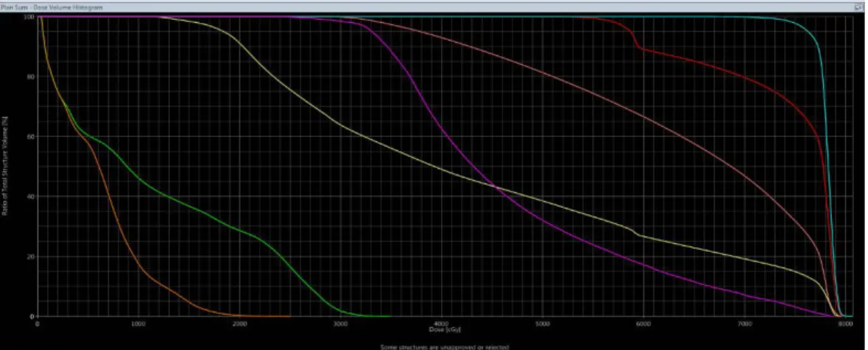Viewport: 868px width, 350px height.
Task: Click the Dose [cGy] axis label
Action: [x=445, y=329]
